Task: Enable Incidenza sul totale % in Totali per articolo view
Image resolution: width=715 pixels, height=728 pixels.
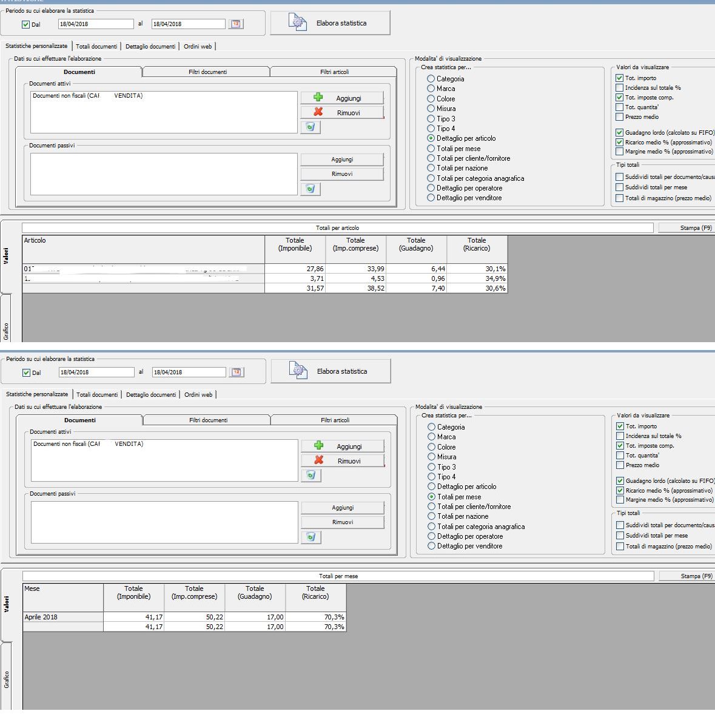Action: (619, 88)
